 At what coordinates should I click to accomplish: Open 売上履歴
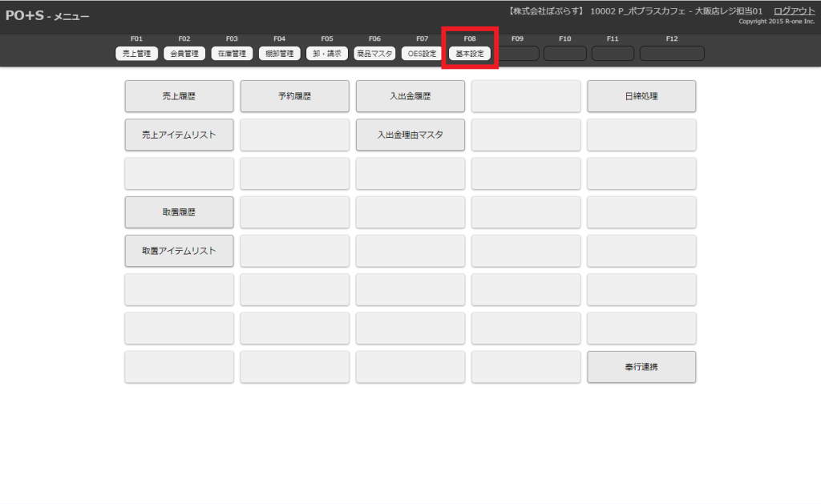179,96
